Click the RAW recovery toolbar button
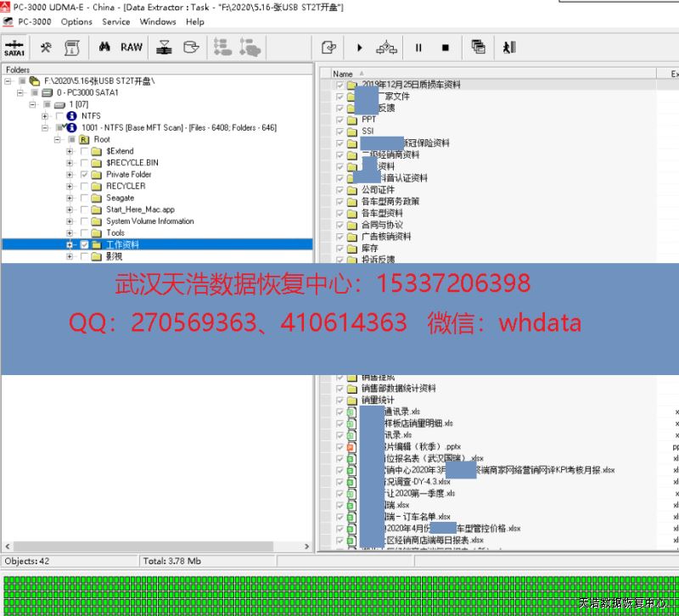This screenshot has height=616, width=679. click(132, 48)
